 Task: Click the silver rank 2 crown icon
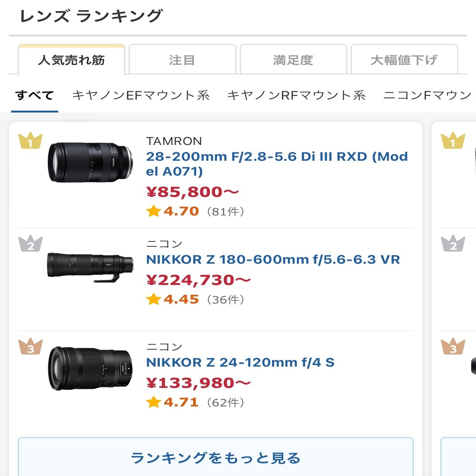click(x=30, y=244)
